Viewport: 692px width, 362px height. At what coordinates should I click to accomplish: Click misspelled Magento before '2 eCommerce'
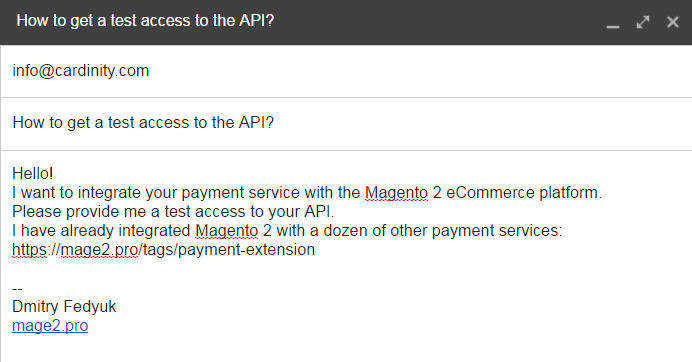tap(396, 193)
